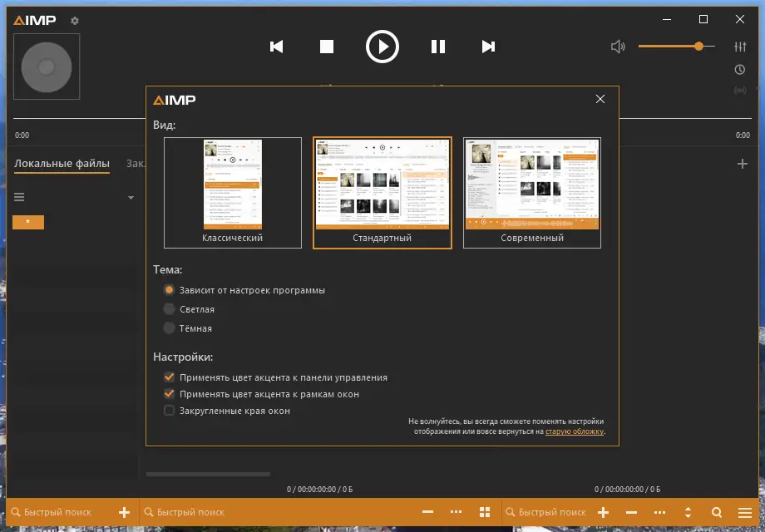Screen dimensions: 765x532
Task: Select Зависит от настроек программы theme option
Action: click(244, 290)
